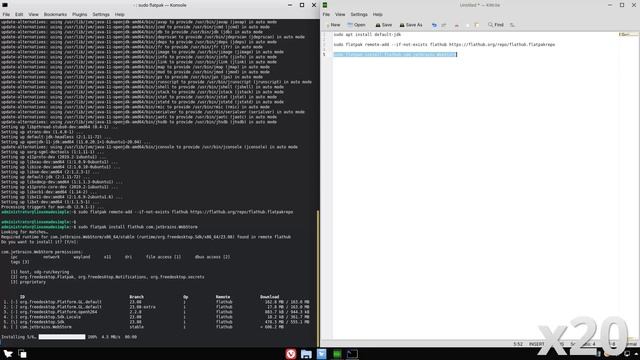
Task: Click the installation progress bar in Konsole
Action: click(x=62, y=337)
